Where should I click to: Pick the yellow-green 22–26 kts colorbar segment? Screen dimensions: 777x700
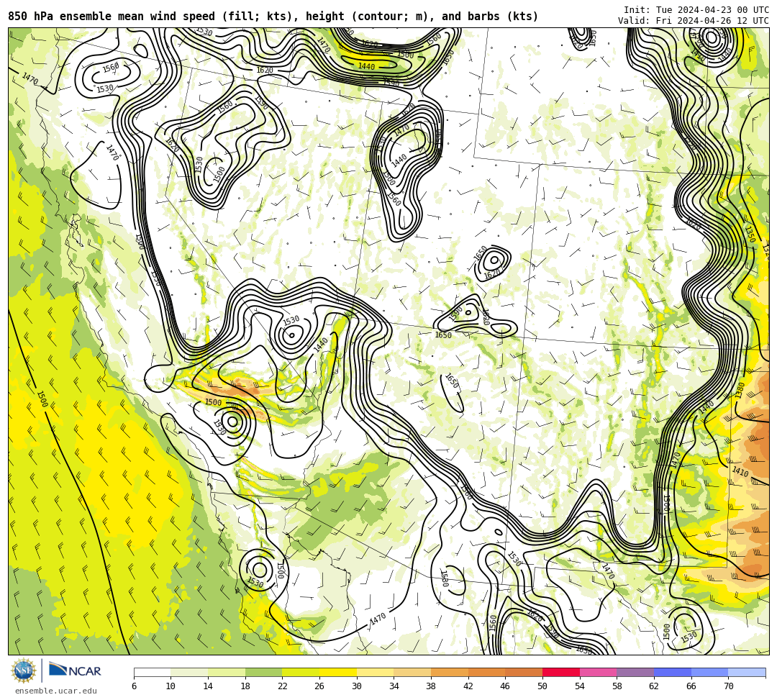(x=301, y=672)
